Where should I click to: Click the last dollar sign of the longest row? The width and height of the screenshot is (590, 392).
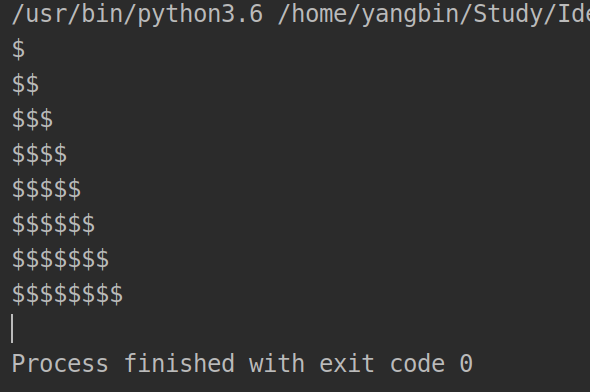(116, 294)
